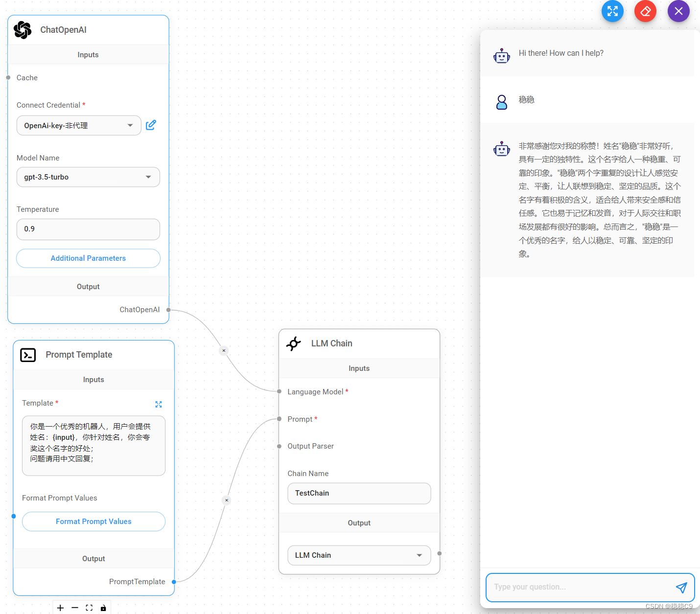The height and width of the screenshot is (614, 700).
Task: Click the terminal icon on Prompt Template node
Action: 28,355
